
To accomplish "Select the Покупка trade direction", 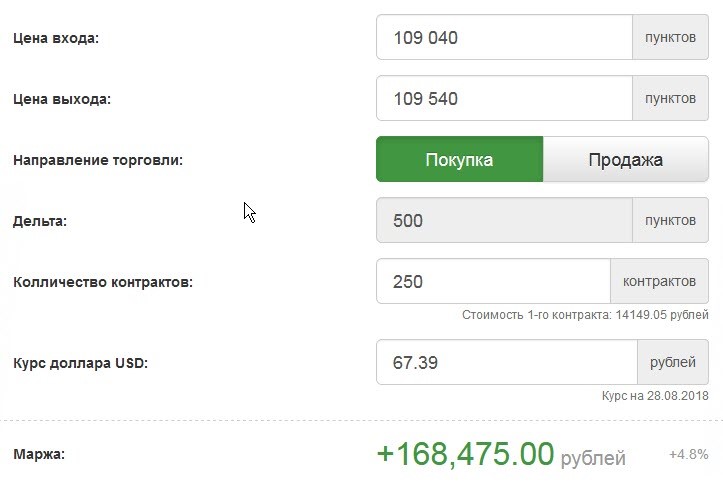I will click(459, 160).
